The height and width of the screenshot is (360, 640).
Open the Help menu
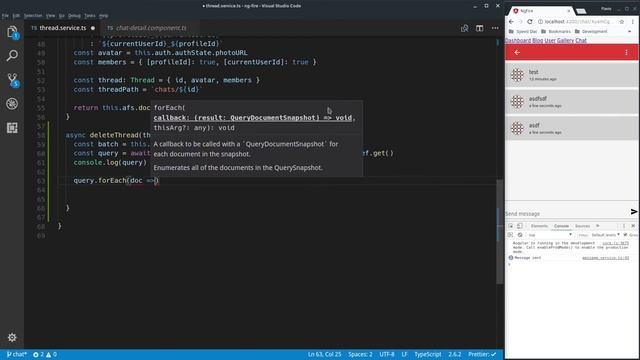coord(104,16)
